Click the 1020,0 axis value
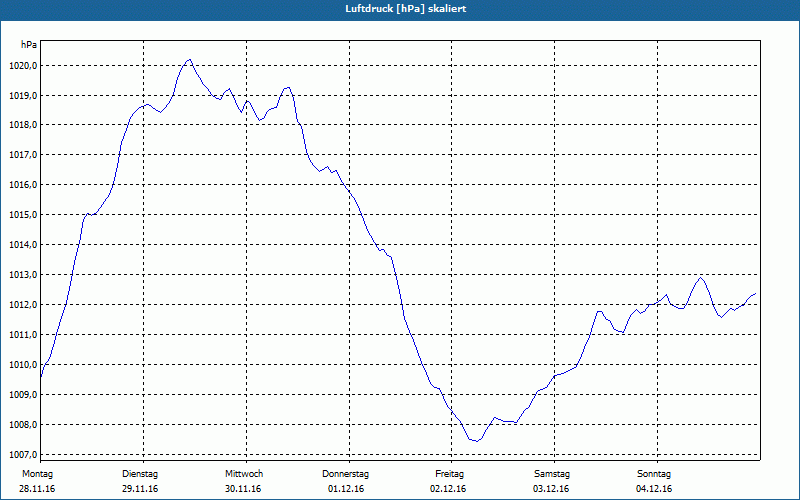This screenshot has width=800, height=500. [23, 66]
